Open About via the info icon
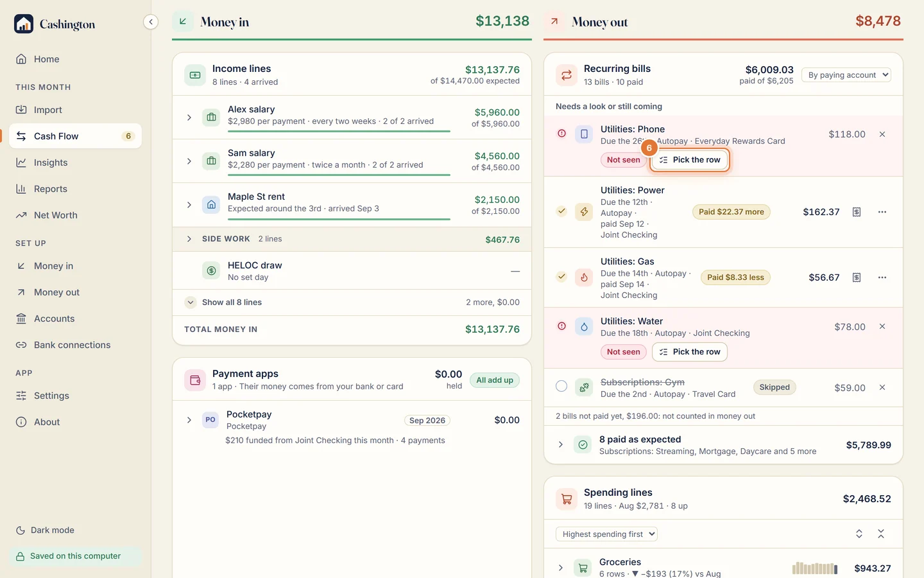Screen dimensions: 924x578 21,422
